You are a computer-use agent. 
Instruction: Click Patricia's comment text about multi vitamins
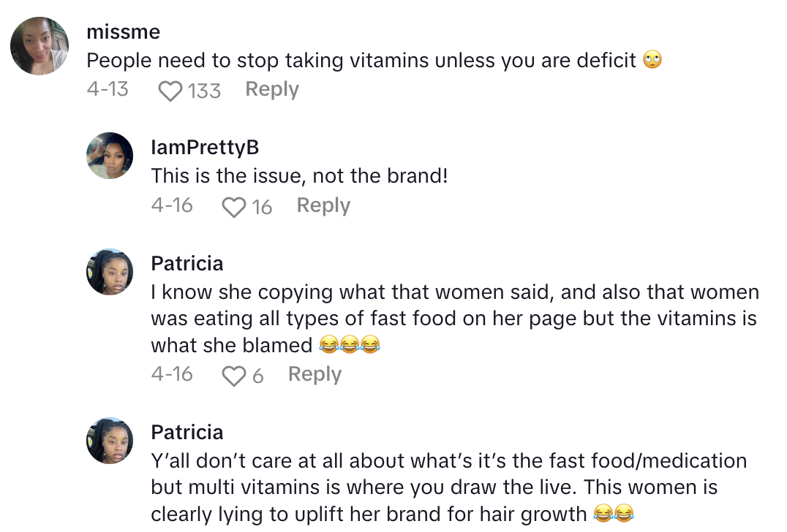coord(448,487)
